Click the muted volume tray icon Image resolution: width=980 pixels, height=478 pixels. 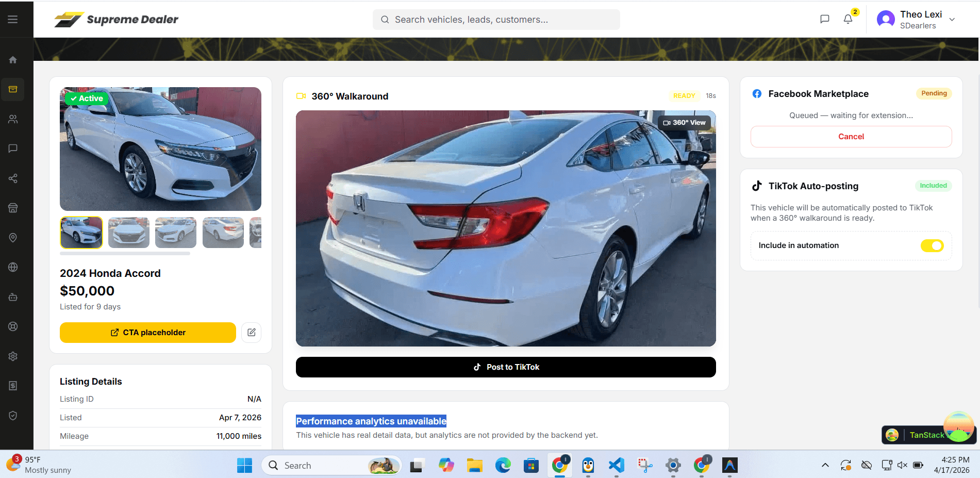pos(902,465)
